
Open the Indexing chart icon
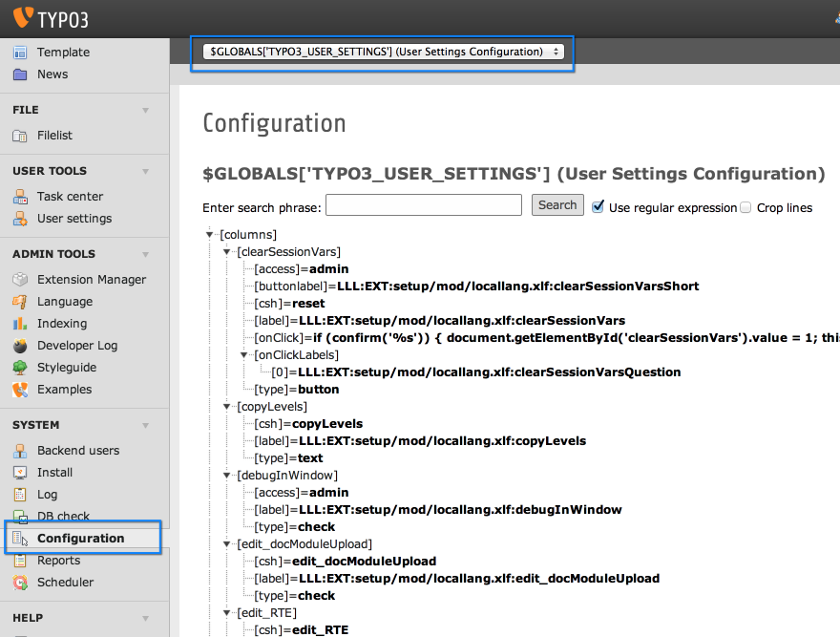point(20,324)
